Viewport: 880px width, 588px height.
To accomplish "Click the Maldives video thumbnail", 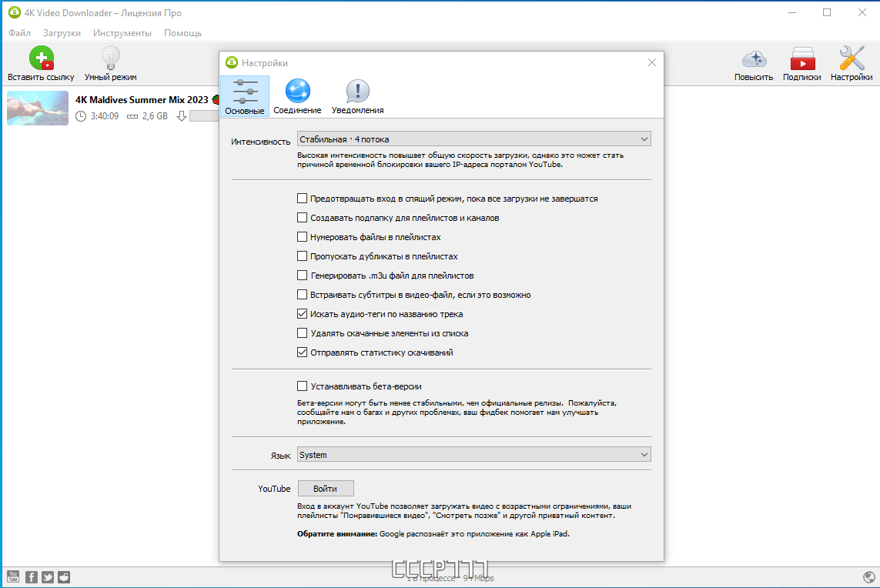I will 38,108.
